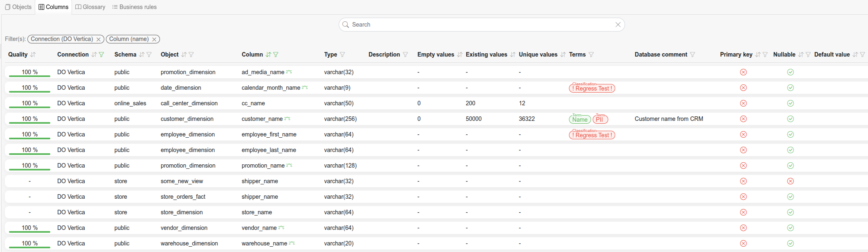The image size is (868, 252).
Task: Remove the Connection (DO Vertica) filter chip
Action: coord(98,39)
